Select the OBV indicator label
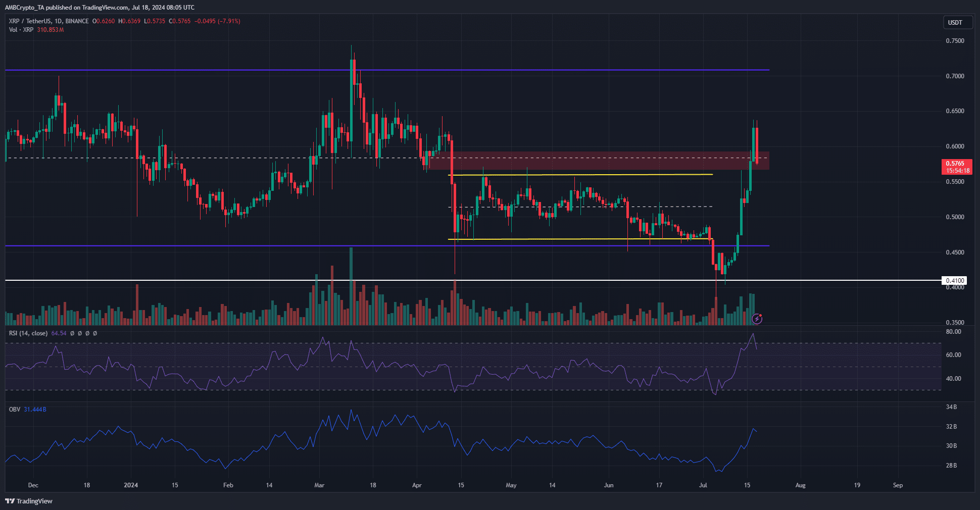 [15, 410]
